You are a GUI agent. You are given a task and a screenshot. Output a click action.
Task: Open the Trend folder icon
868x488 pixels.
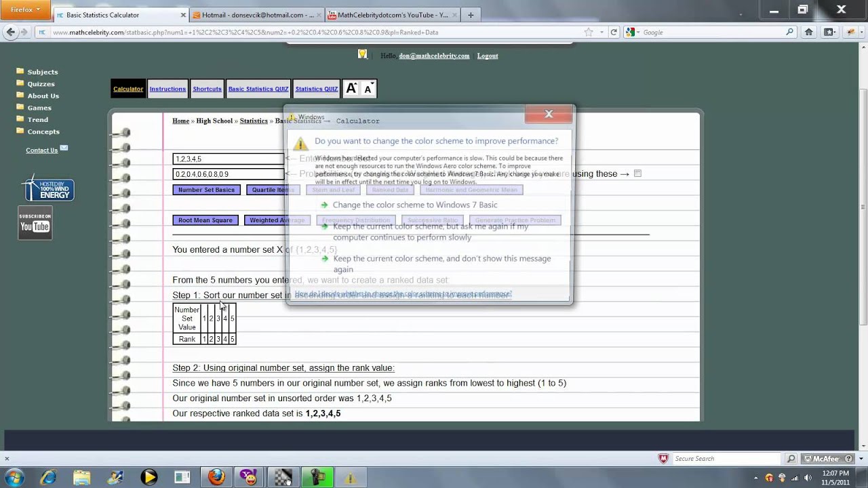[20, 119]
